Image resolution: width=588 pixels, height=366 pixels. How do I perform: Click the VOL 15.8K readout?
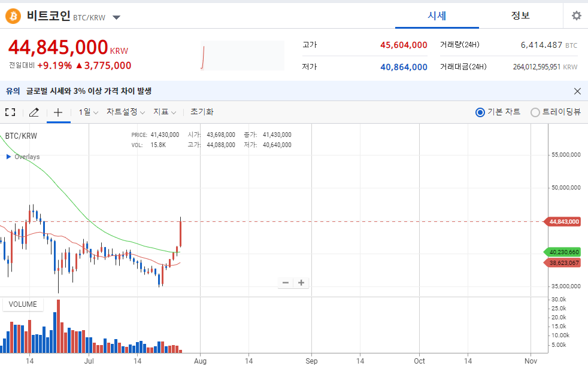tap(148, 145)
